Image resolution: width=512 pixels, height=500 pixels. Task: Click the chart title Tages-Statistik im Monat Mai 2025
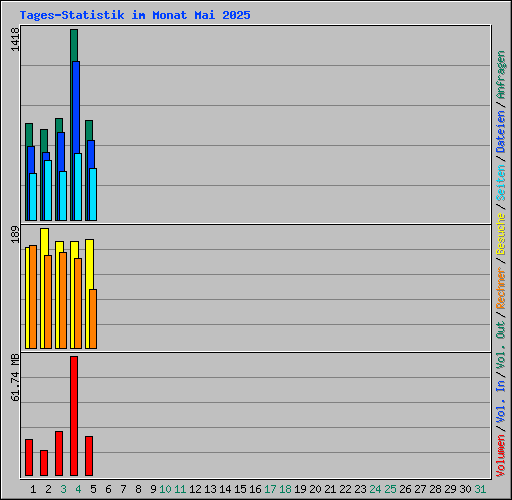click(x=135, y=15)
